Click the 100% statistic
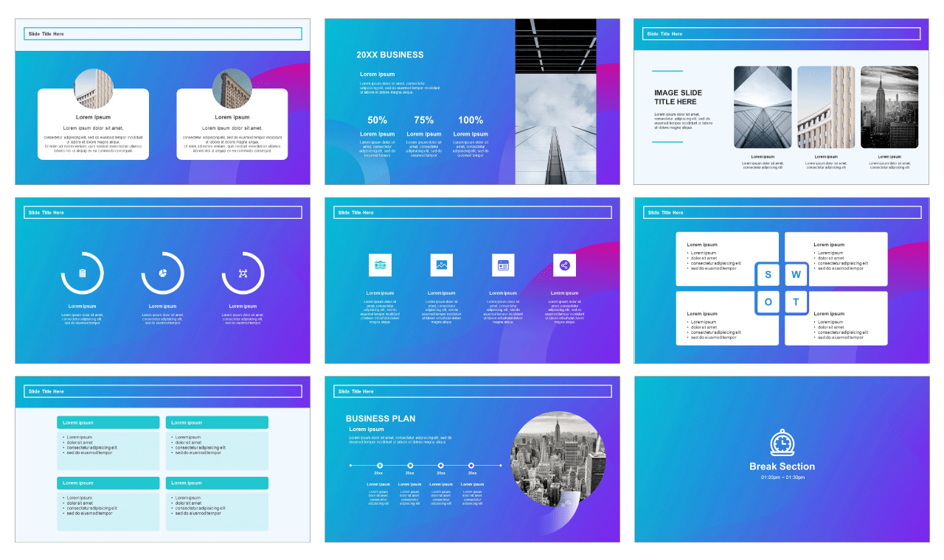The width and height of the screenshot is (944, 560). (x=471, y=120)
